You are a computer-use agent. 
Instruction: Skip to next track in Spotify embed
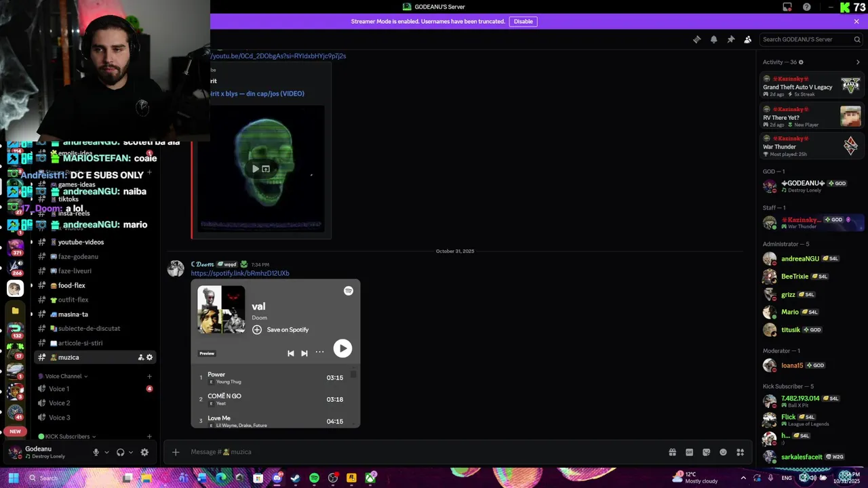pyautogui.click(x=304, y=353)
